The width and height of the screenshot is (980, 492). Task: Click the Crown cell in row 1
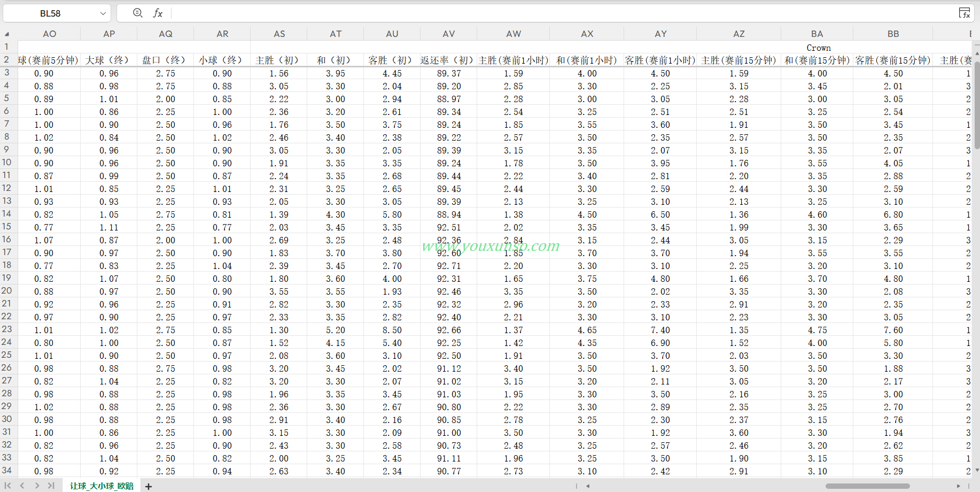(818, 48)
